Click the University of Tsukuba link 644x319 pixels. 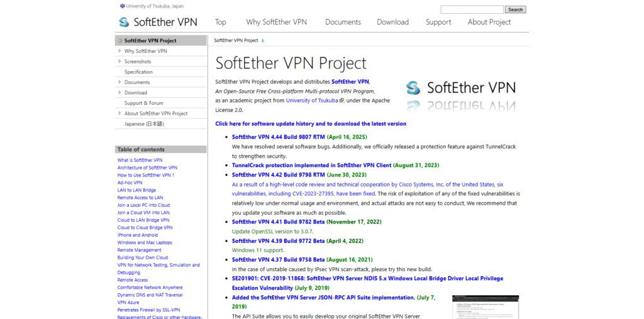312,100
